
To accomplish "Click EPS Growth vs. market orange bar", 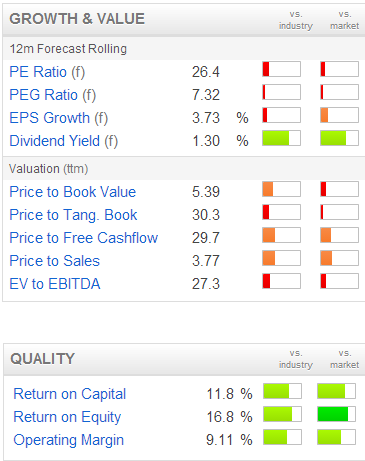I will coord(339,115).
